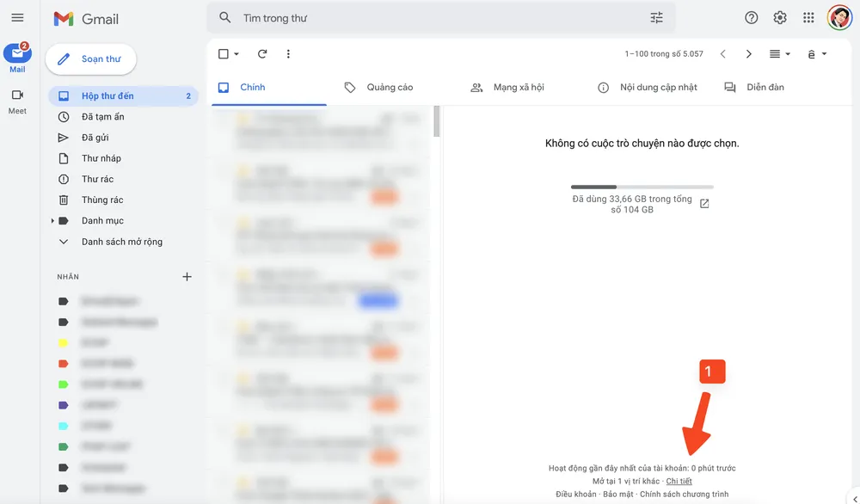Create new label with plus icon
Viewport: 860px width, 504px height.
(187, 277)
